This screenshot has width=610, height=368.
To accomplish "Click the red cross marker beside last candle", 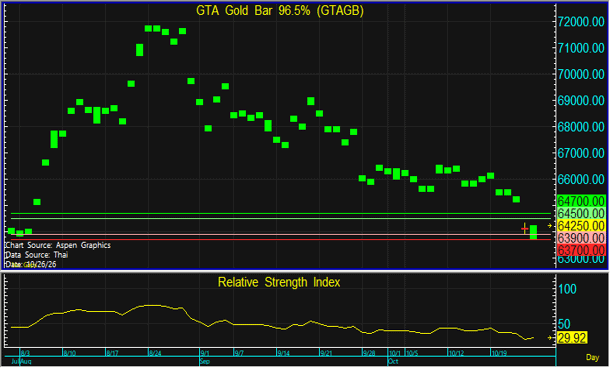I will click(x=524, y=229).
